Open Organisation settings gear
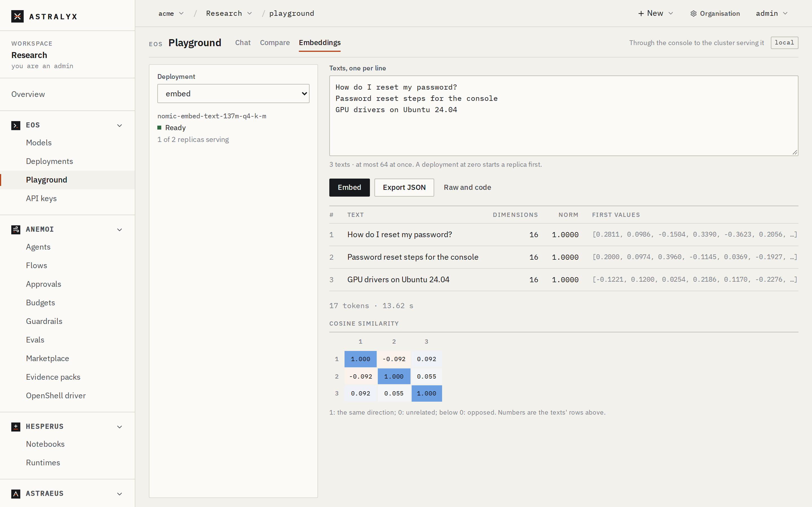 coord(693,14)
